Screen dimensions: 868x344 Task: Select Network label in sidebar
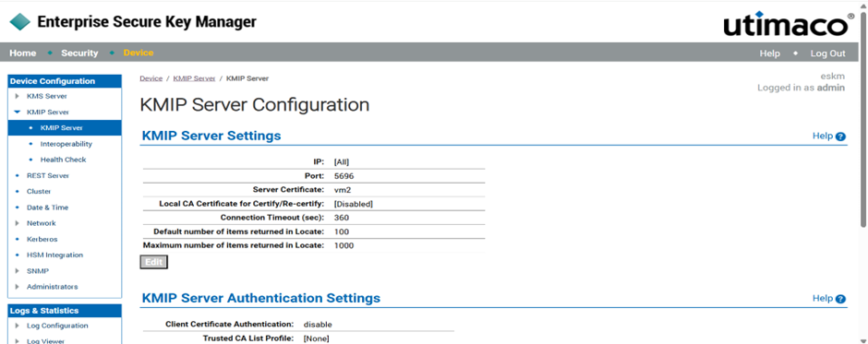click(41, 223)
